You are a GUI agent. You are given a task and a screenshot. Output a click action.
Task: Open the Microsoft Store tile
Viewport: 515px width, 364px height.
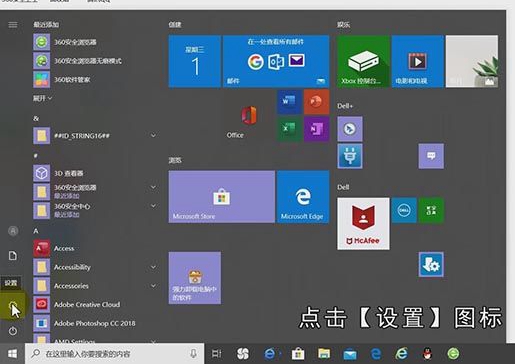pos(222,197)
